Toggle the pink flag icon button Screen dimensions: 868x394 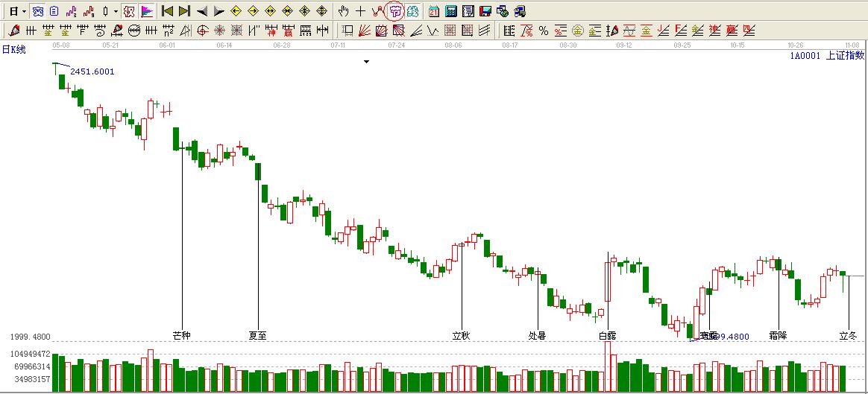pos(147,11)
